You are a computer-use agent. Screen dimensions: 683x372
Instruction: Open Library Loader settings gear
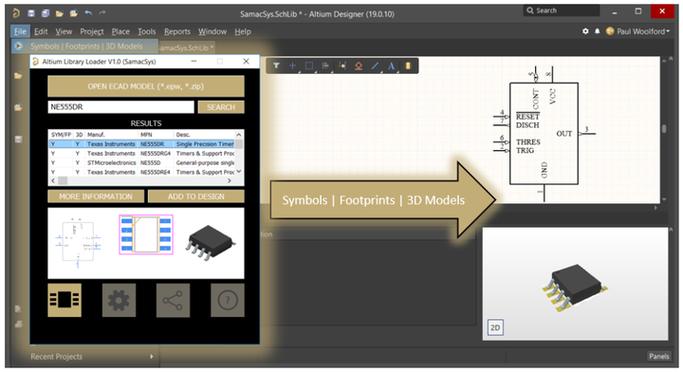[x=119, y=300]
